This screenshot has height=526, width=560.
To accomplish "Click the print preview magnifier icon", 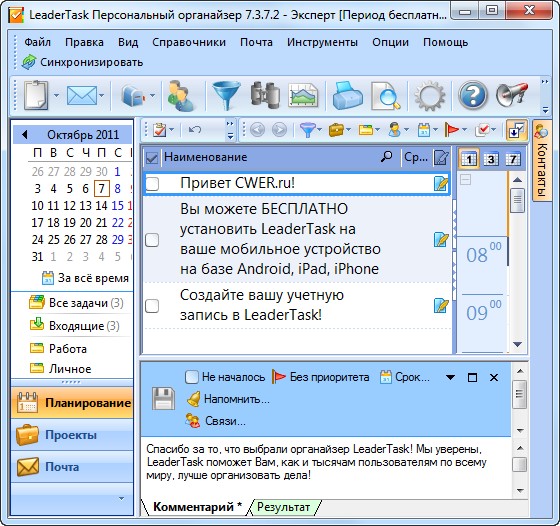I will tap(385, 96).
